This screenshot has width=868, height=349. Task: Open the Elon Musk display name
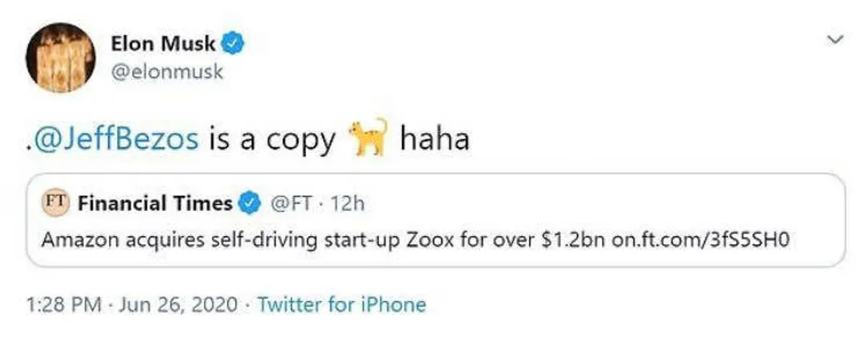(x=163, y=44)
